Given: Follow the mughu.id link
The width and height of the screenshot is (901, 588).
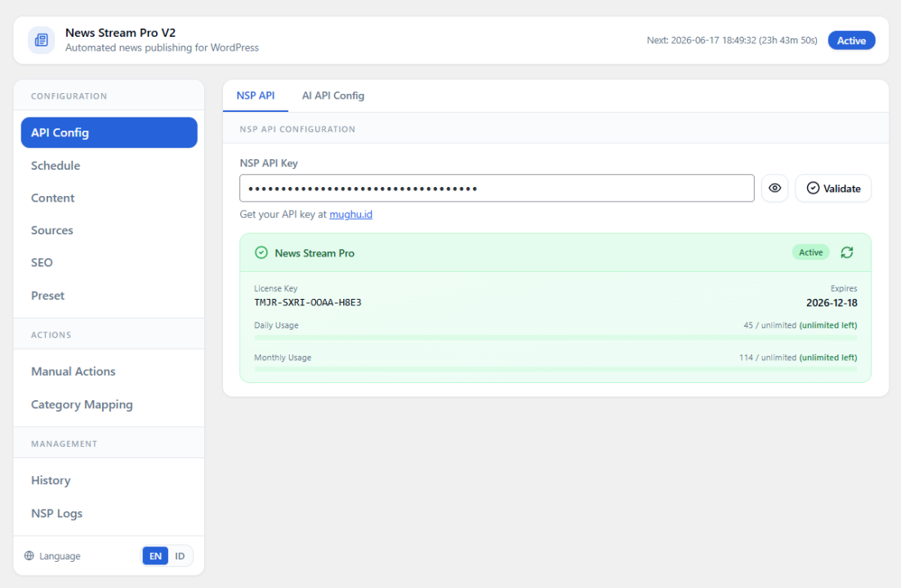Looking at the screenshot, I should point(350,215).
